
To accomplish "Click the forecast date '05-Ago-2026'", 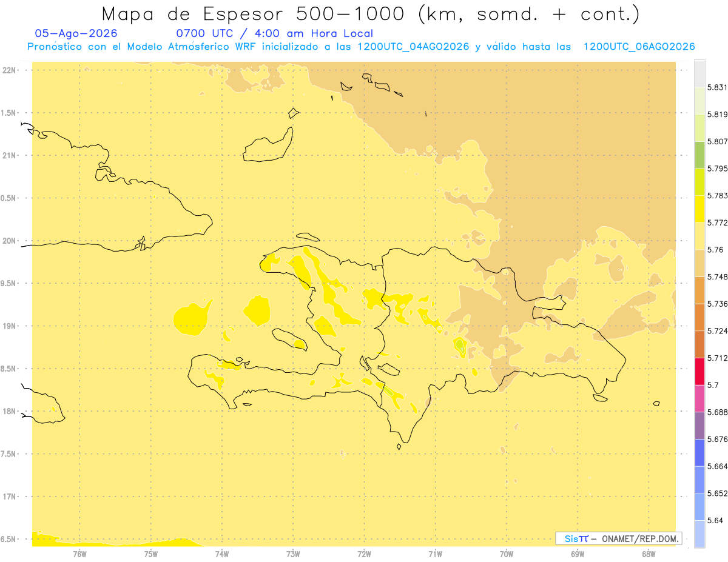I will [76, 34].
